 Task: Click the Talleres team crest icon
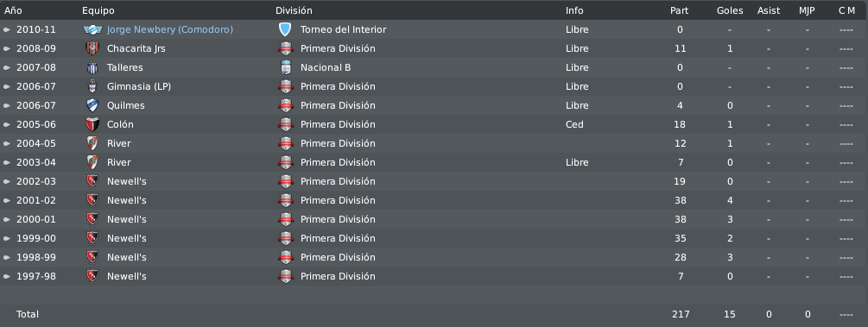click(92, 67)
